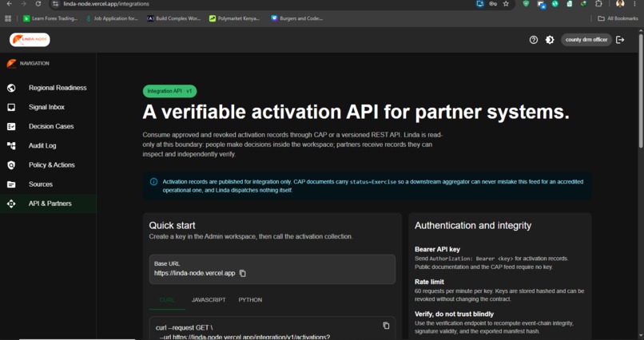Open Learn Forex Trading bookmark
644x340 pixels.
tap(50, 18)
